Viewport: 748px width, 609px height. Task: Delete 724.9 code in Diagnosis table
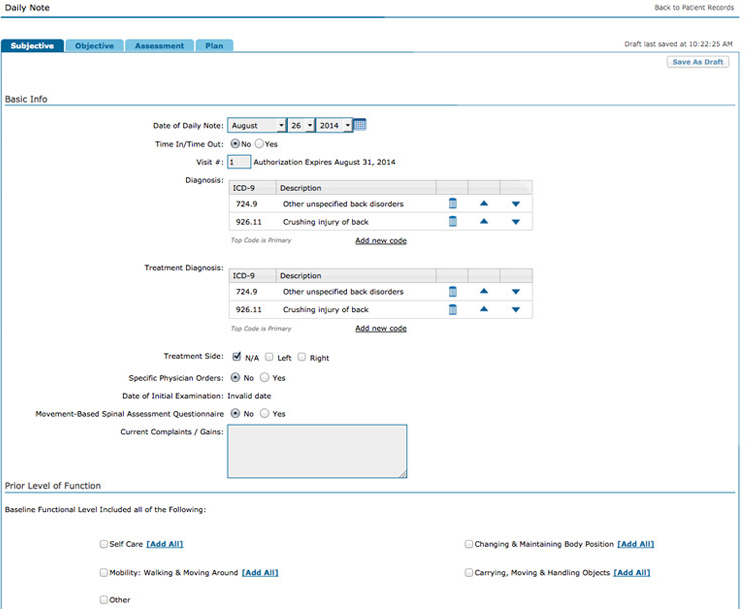[453, 204]
